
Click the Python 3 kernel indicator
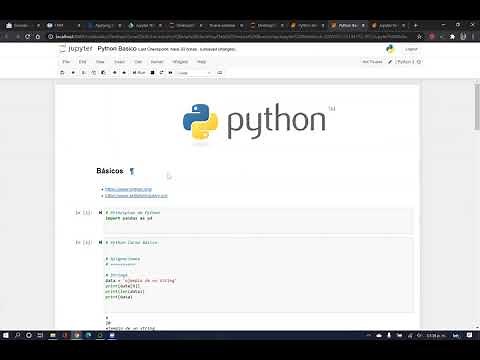[x=408, y=62]
